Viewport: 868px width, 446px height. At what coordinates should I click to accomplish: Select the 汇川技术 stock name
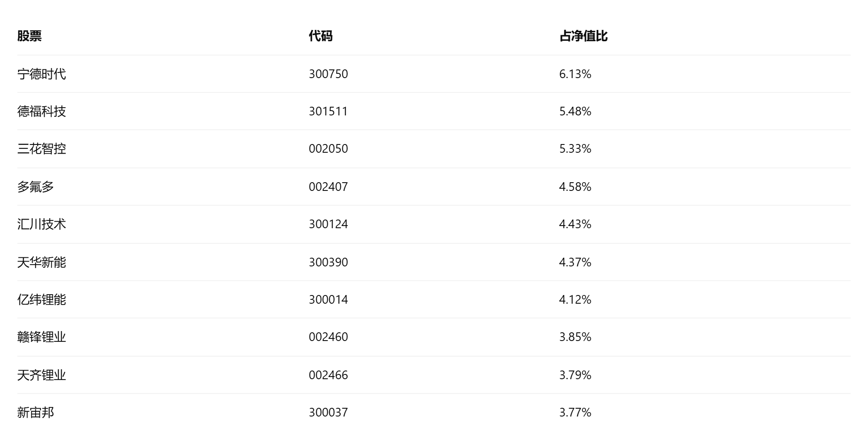pos(42,224)
